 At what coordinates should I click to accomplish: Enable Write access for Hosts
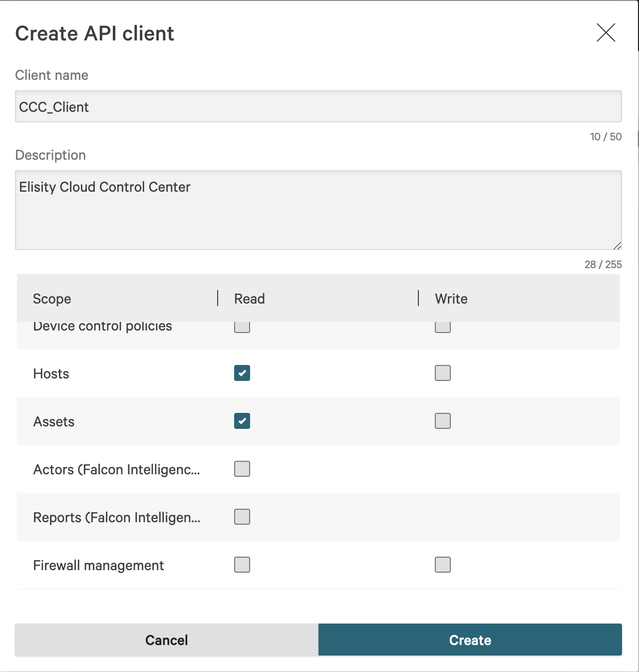point(443,373)
